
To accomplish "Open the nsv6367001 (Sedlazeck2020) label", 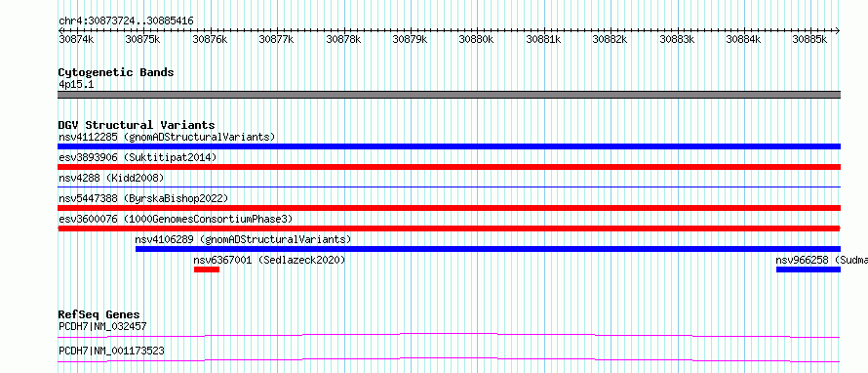I will tap(269, 260).
